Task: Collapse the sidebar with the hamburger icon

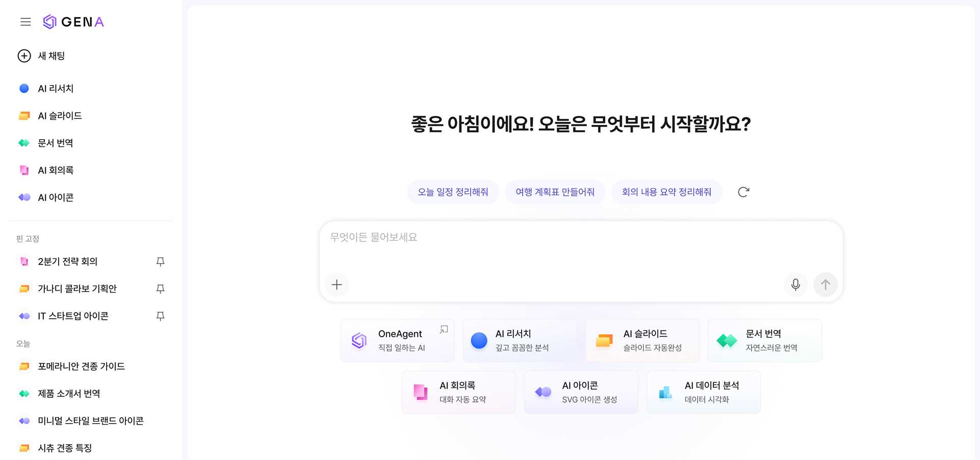Action: (x=25, y=22)
